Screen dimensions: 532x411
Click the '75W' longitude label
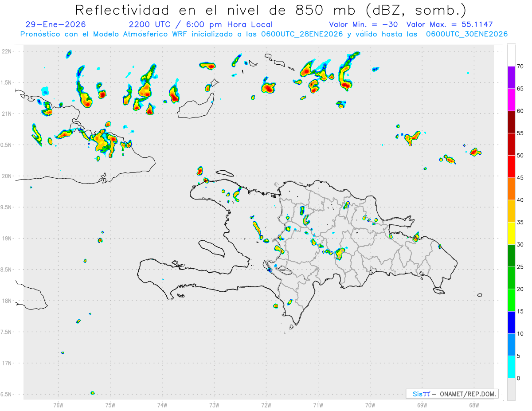(110, 405)
